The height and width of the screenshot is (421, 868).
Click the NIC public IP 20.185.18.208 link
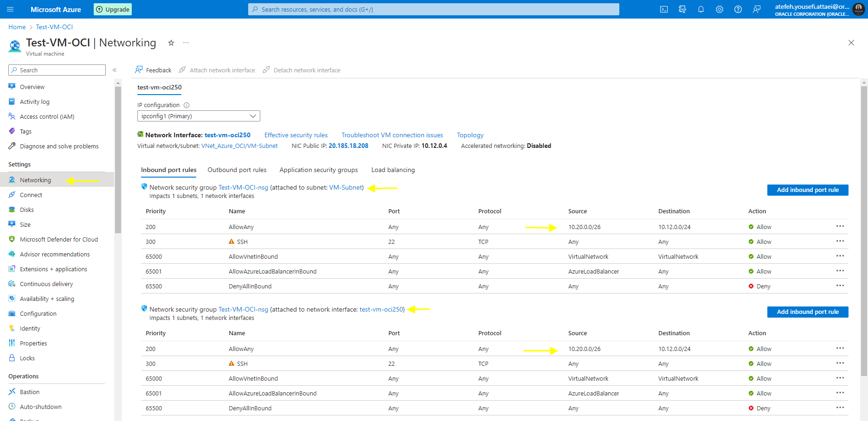pyautogui.click(x=348, y=146)
